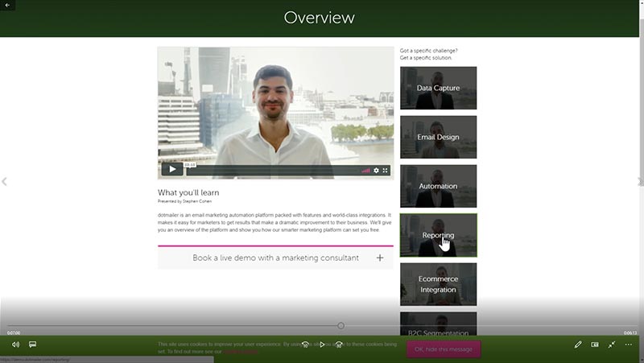Go to previous item with left-edge arrow

[4, 182]
